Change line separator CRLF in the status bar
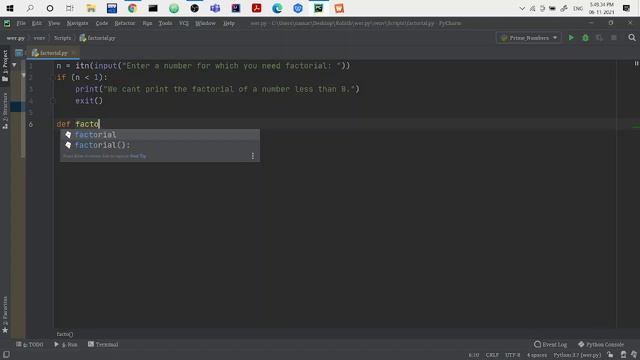Screen dimensions: 640x360 click(x=492, y=355)
